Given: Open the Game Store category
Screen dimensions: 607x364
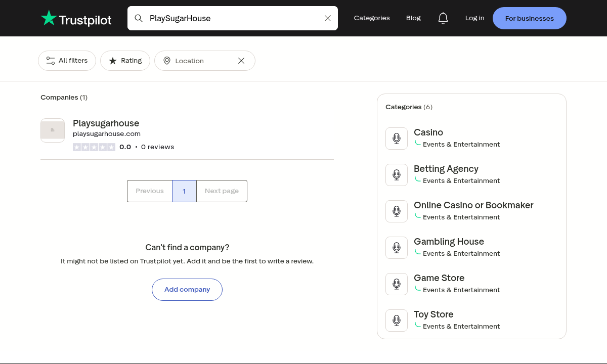Looking at the screenshot, I should point(439,278).
